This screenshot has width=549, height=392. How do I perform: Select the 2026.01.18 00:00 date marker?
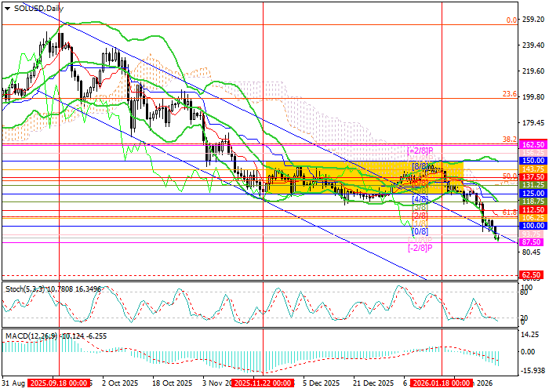[x=442, y=383]
